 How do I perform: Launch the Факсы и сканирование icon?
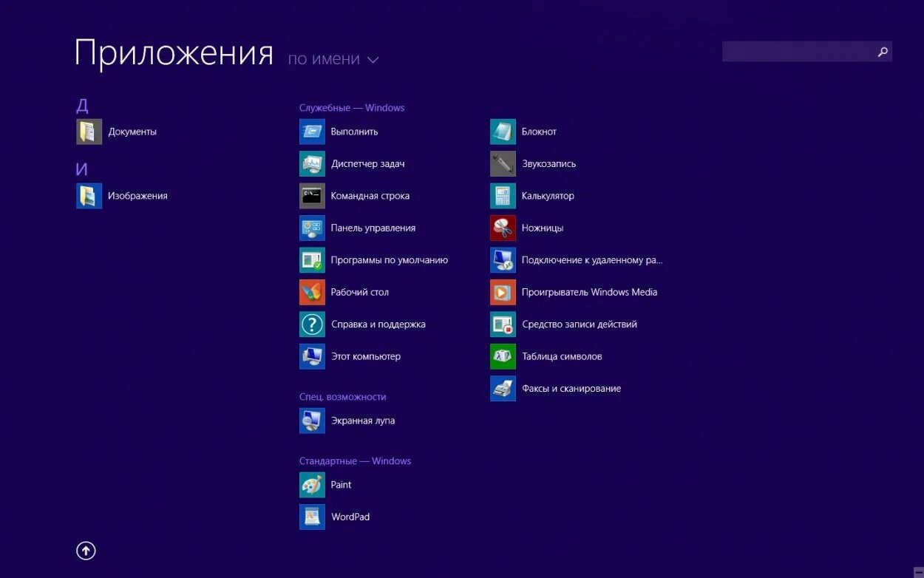click(503, 388)
